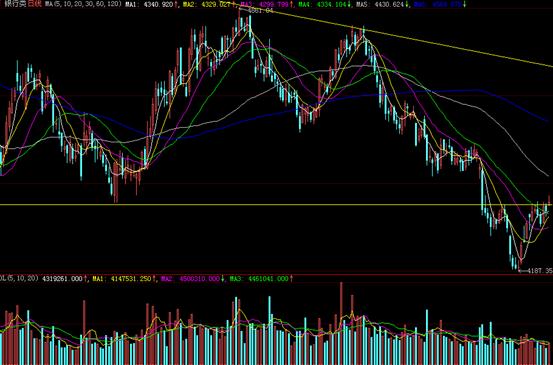
Task: Click the 4187.35 low price marker
Action: point(539,271)
